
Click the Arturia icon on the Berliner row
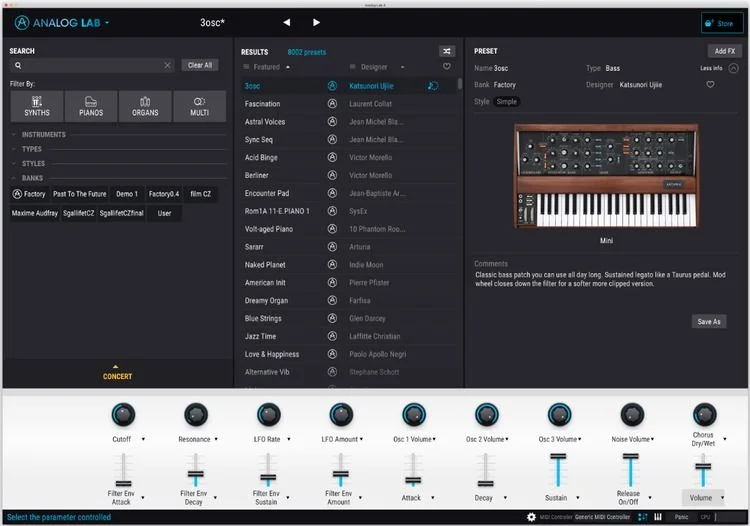[332, 175]
